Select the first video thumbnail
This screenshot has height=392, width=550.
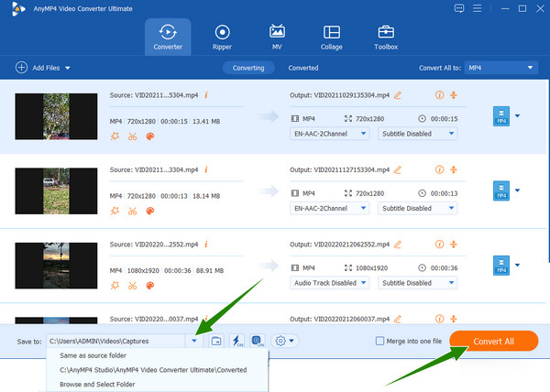tap(56, 116)
